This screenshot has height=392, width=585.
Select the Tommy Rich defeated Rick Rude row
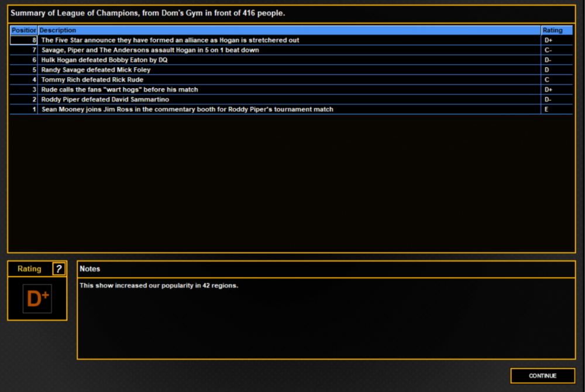(291, 80)
